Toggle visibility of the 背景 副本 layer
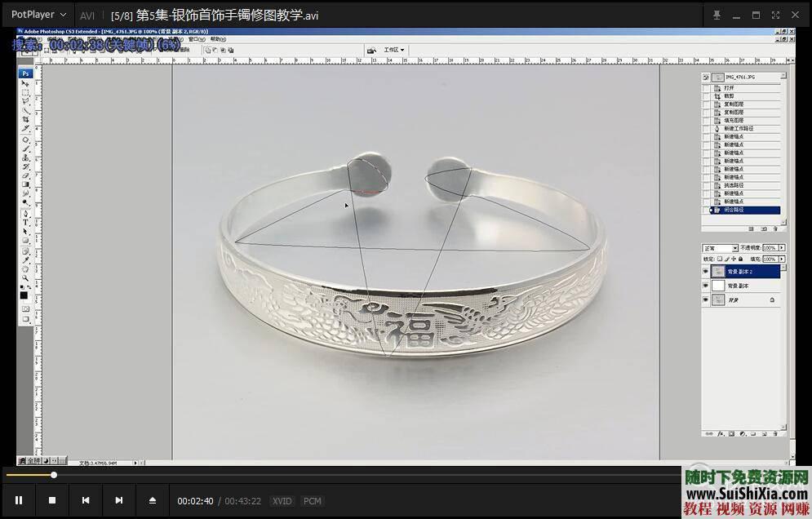The image size is (812, 519). click(x=706, y=286)
